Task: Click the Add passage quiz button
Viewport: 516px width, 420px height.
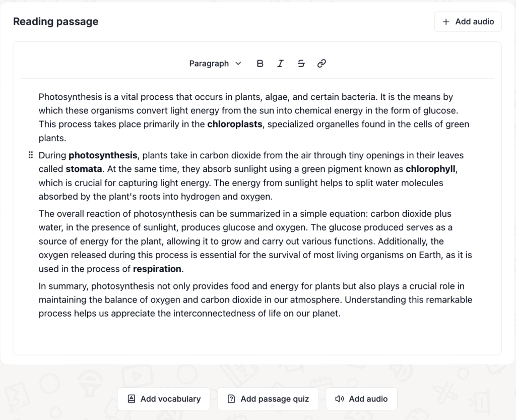Action: pos(268,399)
